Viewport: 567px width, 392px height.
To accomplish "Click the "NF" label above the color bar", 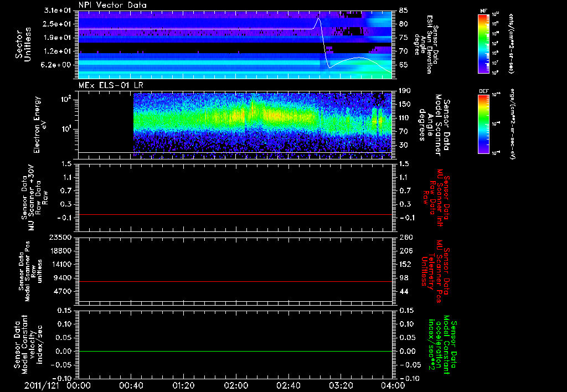I will pos(484,11).
